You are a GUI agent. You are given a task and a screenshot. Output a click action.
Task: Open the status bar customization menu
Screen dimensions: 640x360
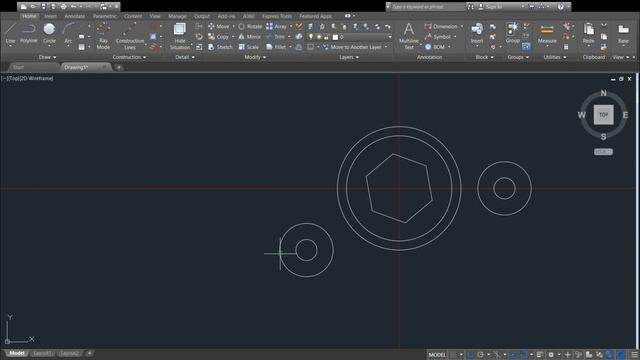634,355
